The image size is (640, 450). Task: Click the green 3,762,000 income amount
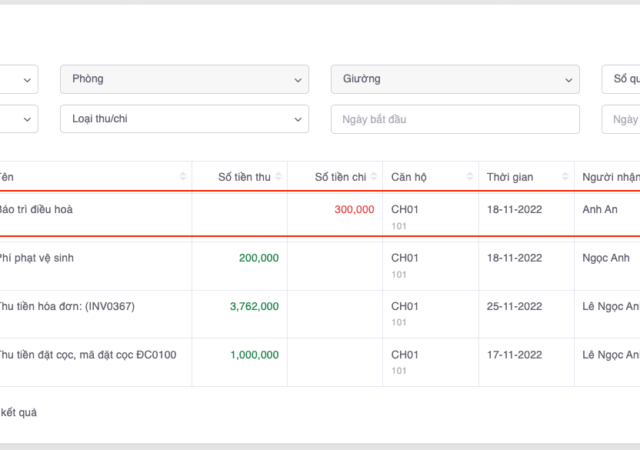pyautogui.click(x=254, y=306)
